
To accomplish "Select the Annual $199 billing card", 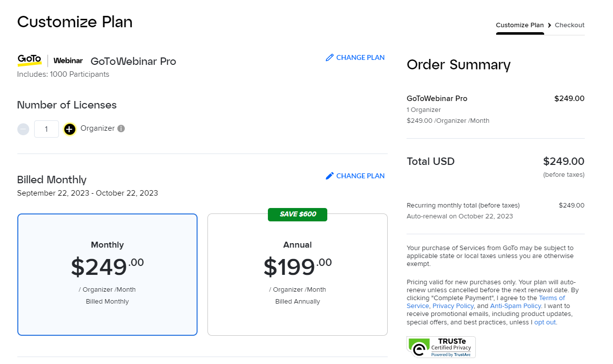I will click(x=298, y=274).
